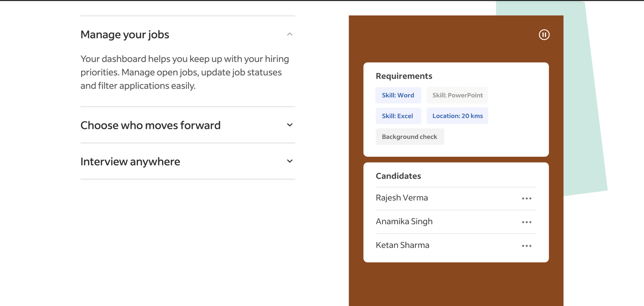Screen dimensions: 644x306
Task: Click candidate name Rajesh Verma
Action: [x=402, y=198]
